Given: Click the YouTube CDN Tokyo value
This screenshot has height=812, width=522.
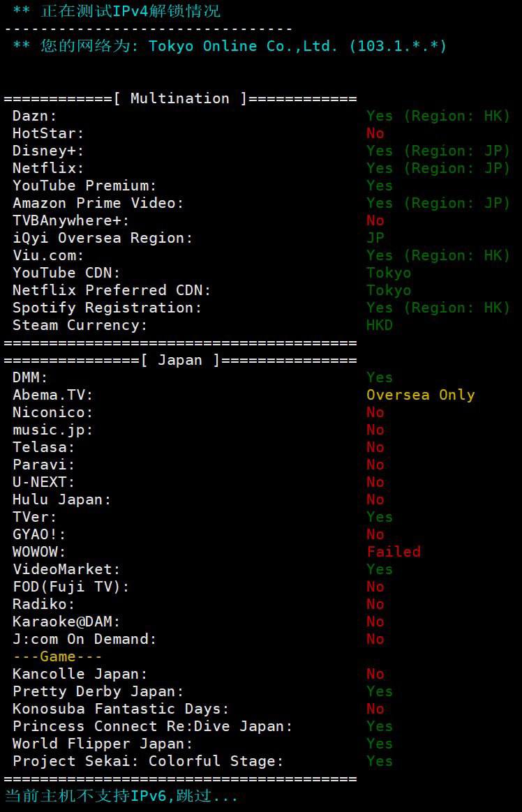Looking at the screenshot, I should 389,273.
